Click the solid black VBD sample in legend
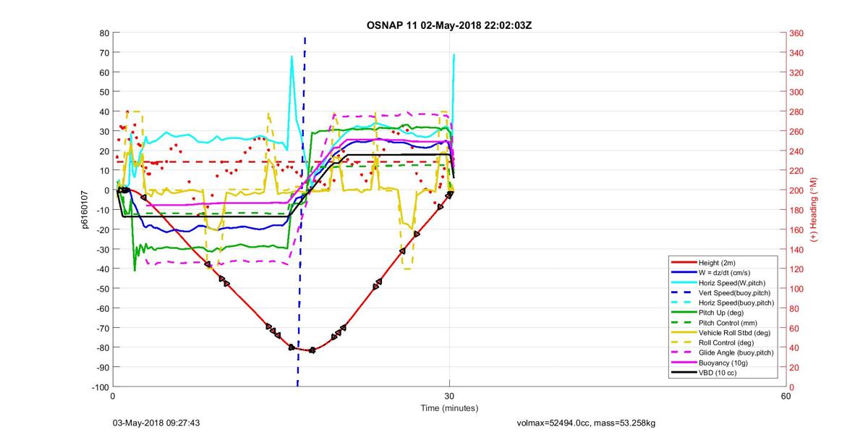This screenshot has height=435, width=868. (x=684, y=373)
